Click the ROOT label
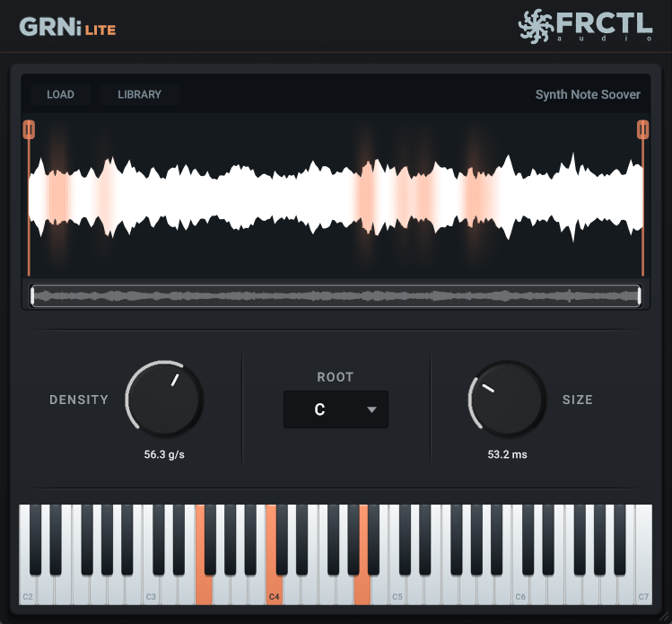This screenshot has width=672, height=624. click(336, 377)
